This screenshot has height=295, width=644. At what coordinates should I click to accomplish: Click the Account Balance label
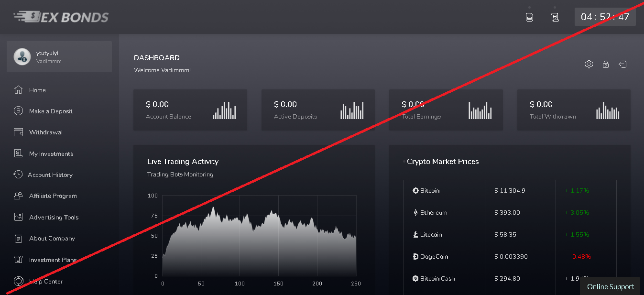click(168, 117)
